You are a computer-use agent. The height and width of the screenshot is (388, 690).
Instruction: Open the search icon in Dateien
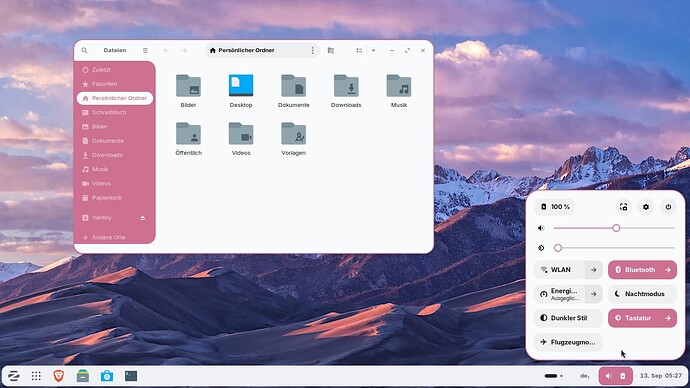click(x=84, y=51)
